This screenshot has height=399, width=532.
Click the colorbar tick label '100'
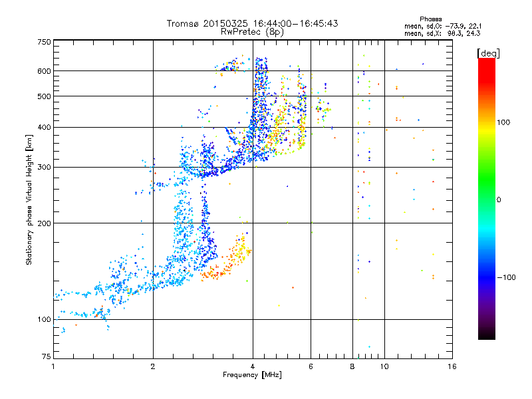click(503, 122)
